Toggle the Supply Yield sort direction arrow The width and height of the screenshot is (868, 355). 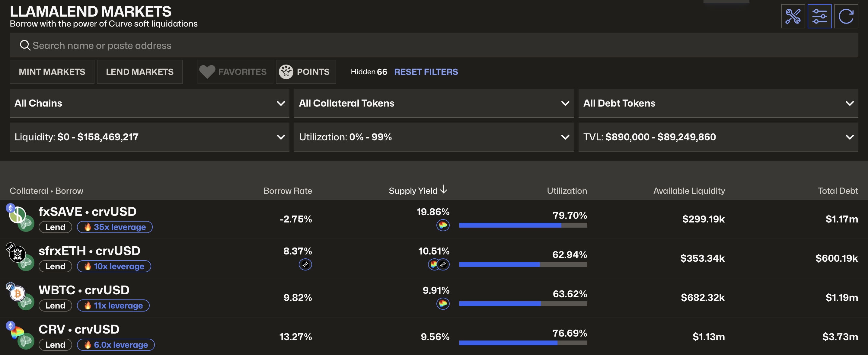[444, 190]
